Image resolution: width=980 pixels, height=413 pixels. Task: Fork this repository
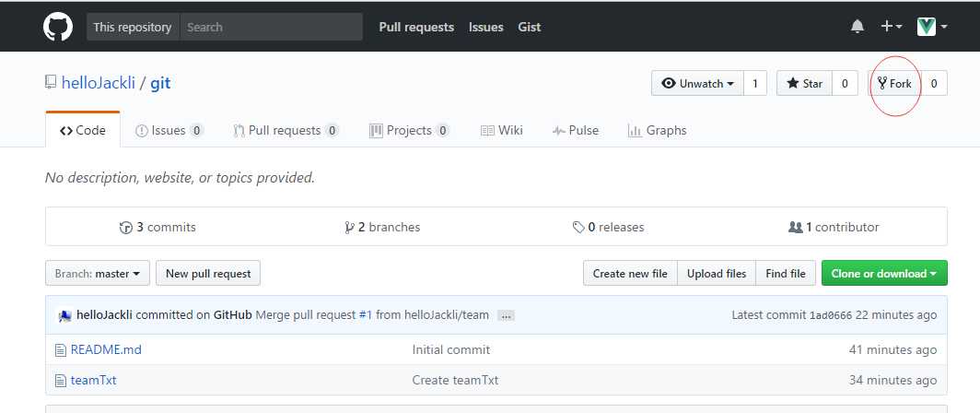tap(894, 84)
